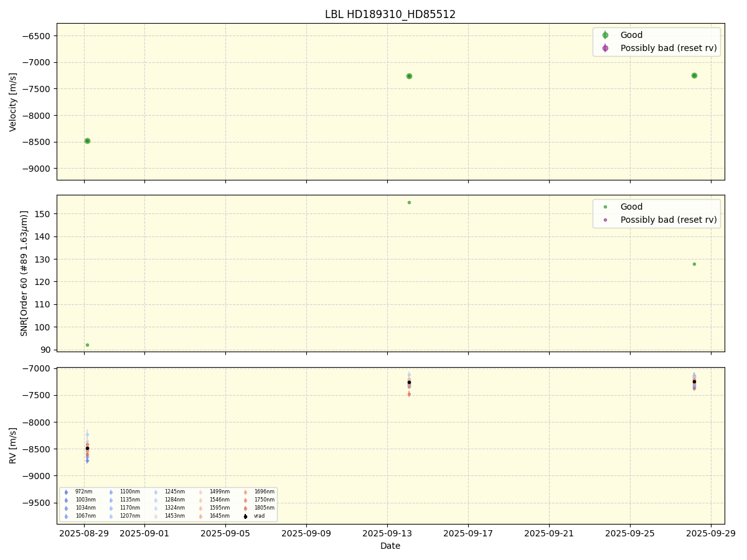Select the rightmost velocity data point
The image size is (747, 560).
694,75
